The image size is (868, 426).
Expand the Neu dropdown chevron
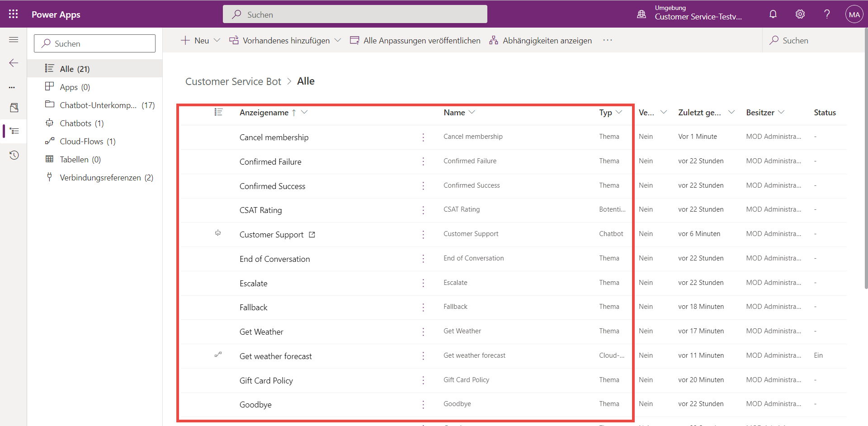[x=217, y=40]
